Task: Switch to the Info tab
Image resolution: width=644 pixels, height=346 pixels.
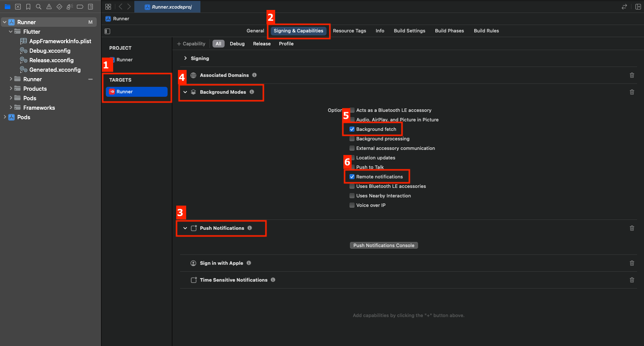Action: 380,31
